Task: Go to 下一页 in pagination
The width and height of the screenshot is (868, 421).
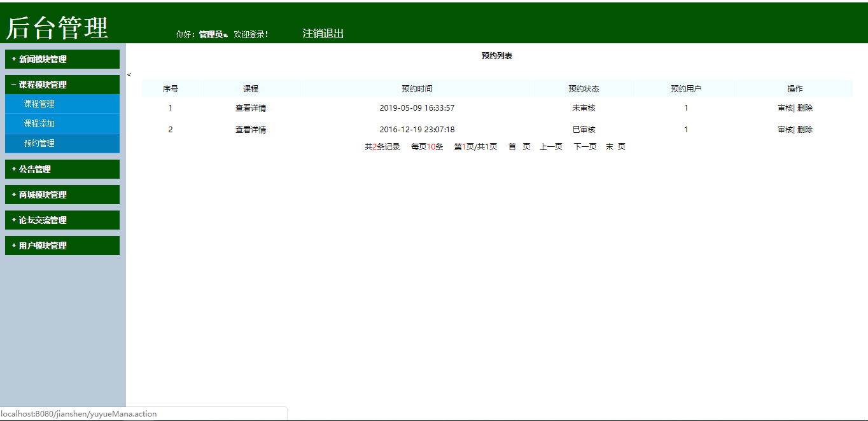Action: click(x=585, y=147)
